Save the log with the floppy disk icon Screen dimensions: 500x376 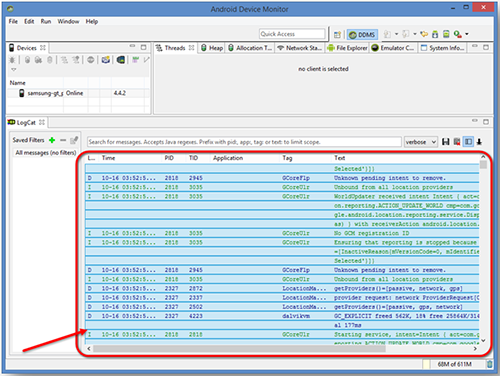[x=446, y=142]
